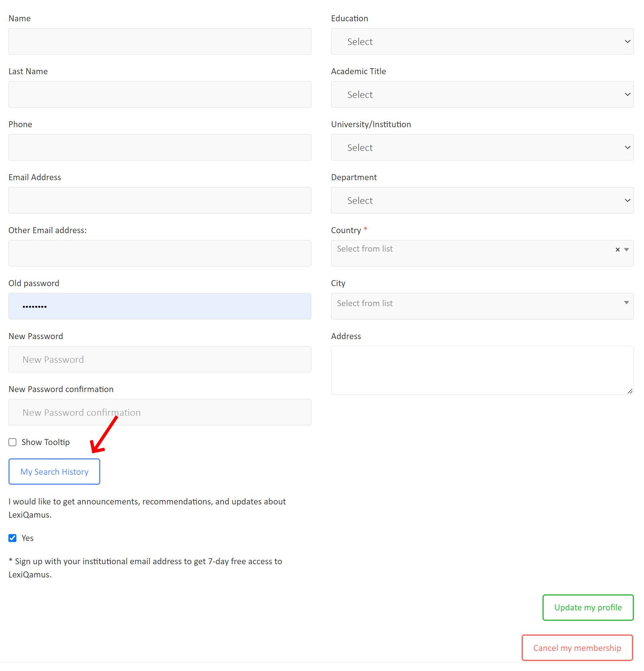Open the University/Institution select list

point(482,148)
